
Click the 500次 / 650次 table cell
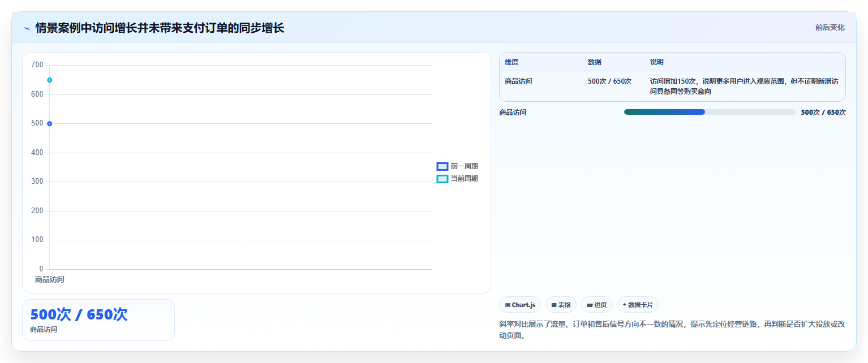[x=609, y=81]
